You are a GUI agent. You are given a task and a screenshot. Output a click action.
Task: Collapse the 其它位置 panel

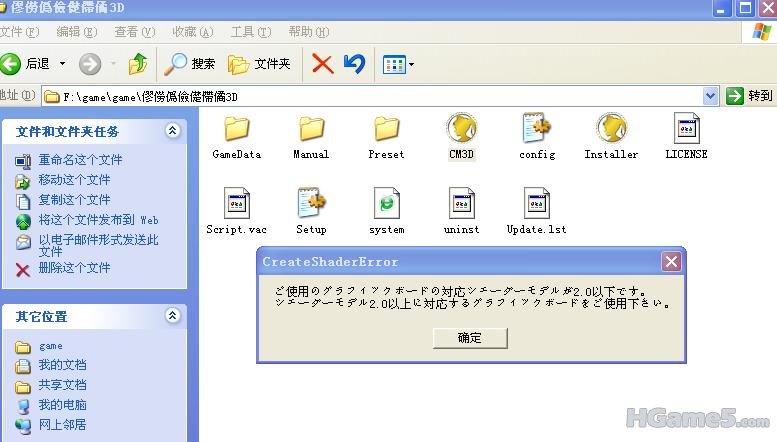click(172, 316)
